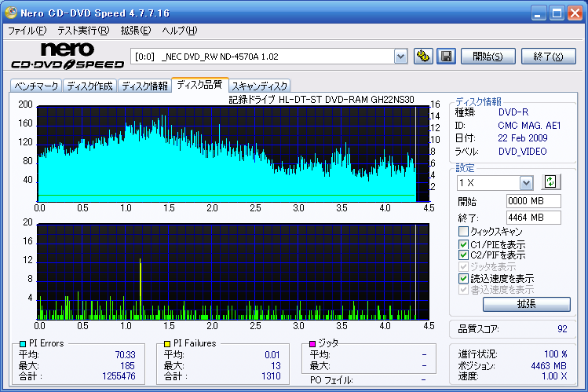Viewport: 588px width, 392px height.
Task: Click the position value 4463 MB
Action: [x=549, y=366]
